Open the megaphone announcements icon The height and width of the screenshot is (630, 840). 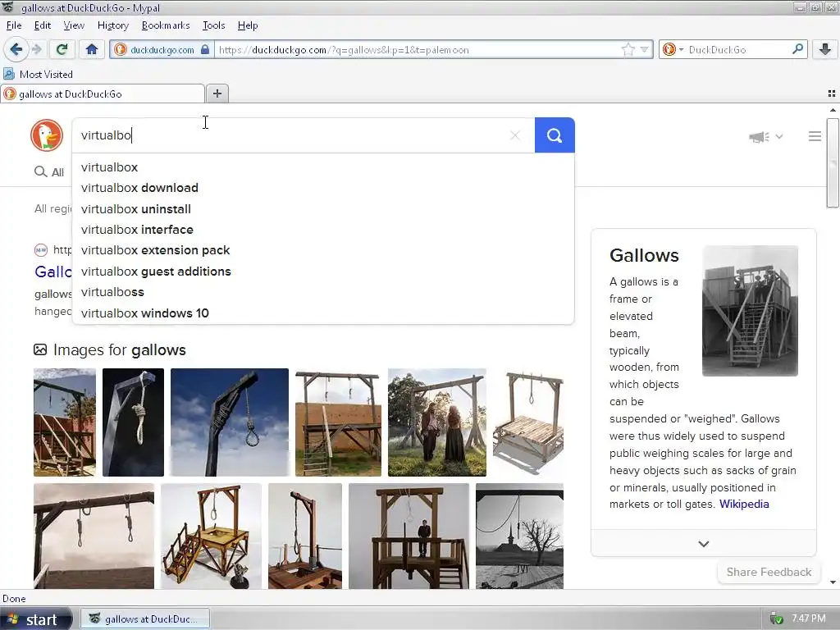coord(759,137)
